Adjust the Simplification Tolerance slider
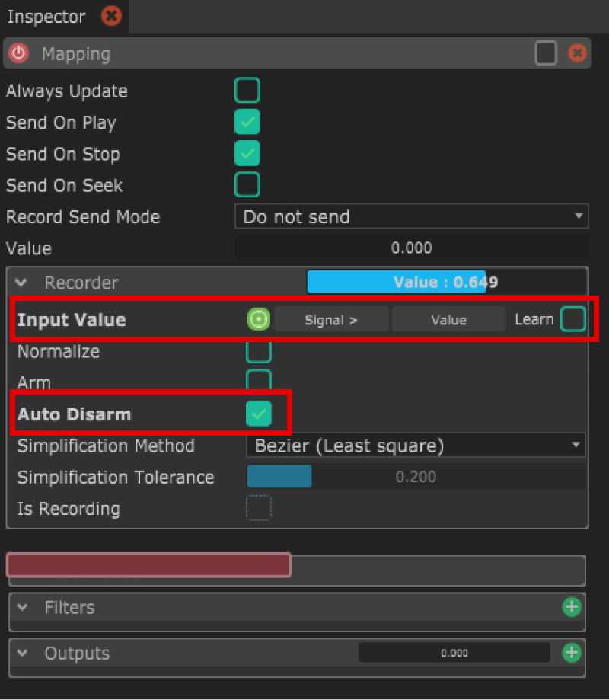 click(x=416, y=477)
